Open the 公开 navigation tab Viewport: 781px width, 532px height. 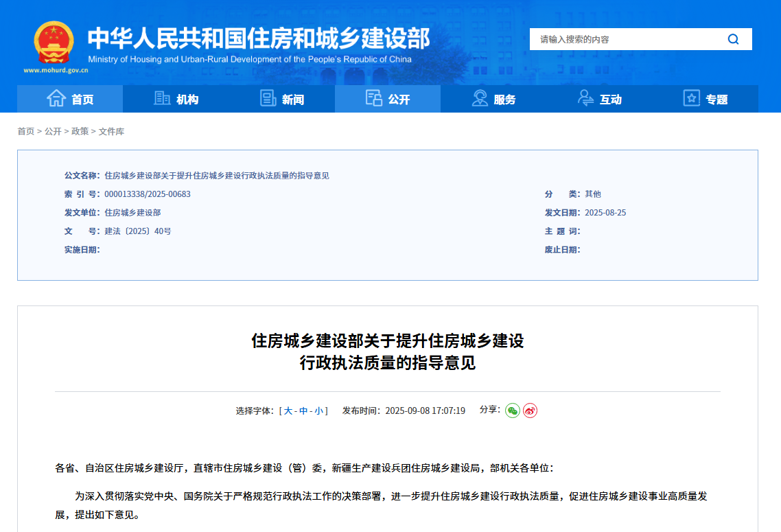click(388, 99)
